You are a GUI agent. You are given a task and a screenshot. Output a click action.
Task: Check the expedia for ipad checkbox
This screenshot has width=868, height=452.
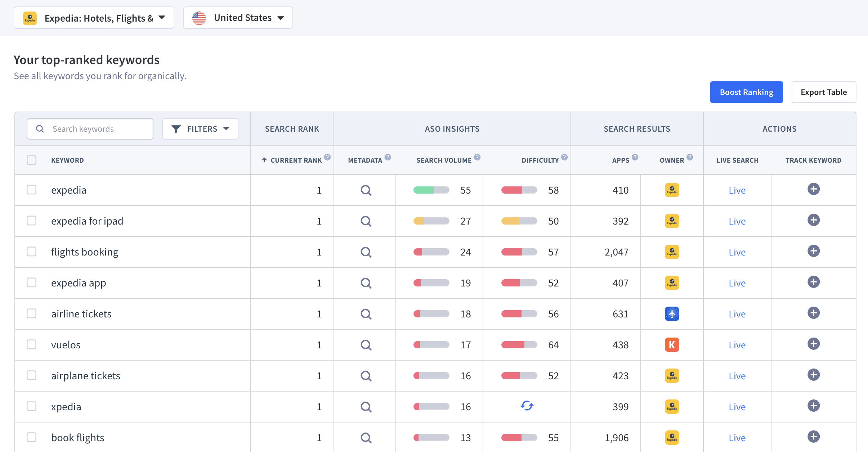pyautogui.click(x=32, y=221)
